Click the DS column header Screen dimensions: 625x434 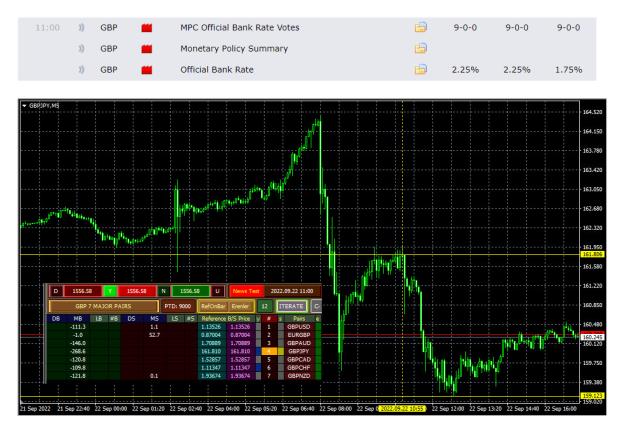point(131,318)
